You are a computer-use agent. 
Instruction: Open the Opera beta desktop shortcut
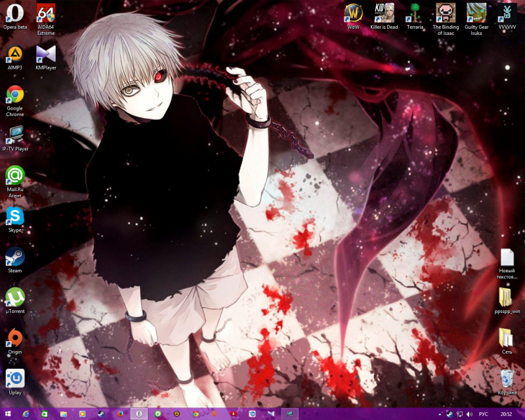15,17
